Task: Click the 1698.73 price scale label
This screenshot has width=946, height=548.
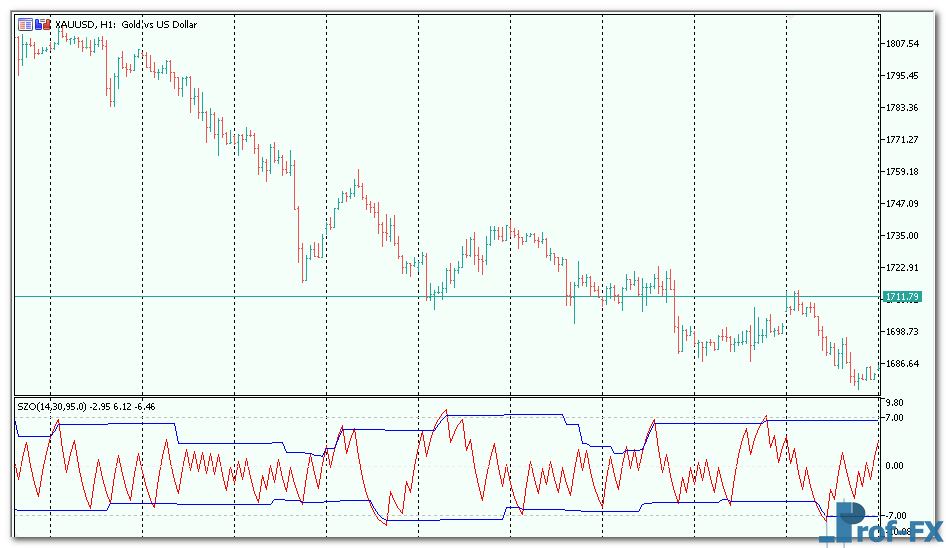Action: click(902, 332)
